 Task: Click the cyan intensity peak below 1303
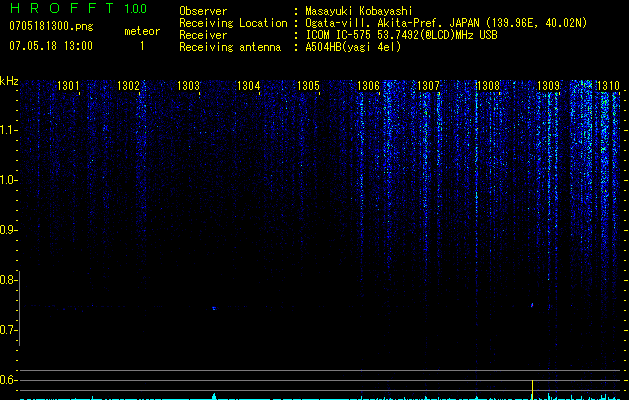point(214,396)
